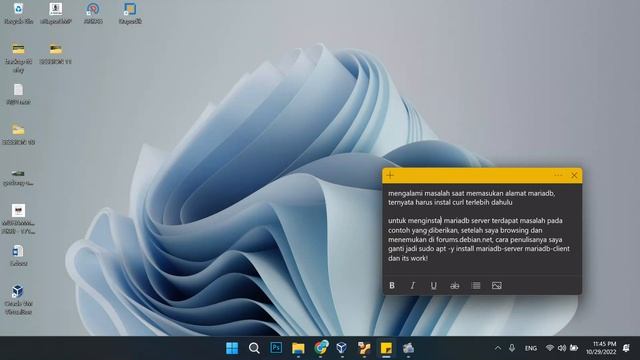
Task: Open the ENG language switcher
Action: click(531, 348)
